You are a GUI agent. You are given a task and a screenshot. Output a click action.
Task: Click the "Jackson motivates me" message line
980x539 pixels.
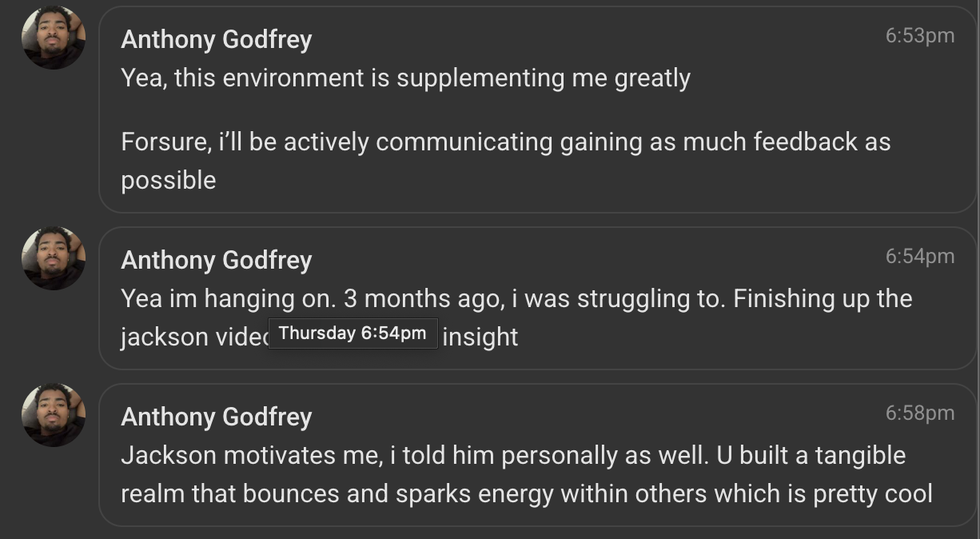click(x=512, y=455)
